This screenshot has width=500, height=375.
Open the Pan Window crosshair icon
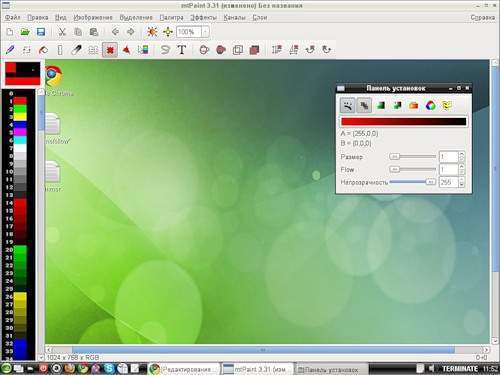[168, 32]
